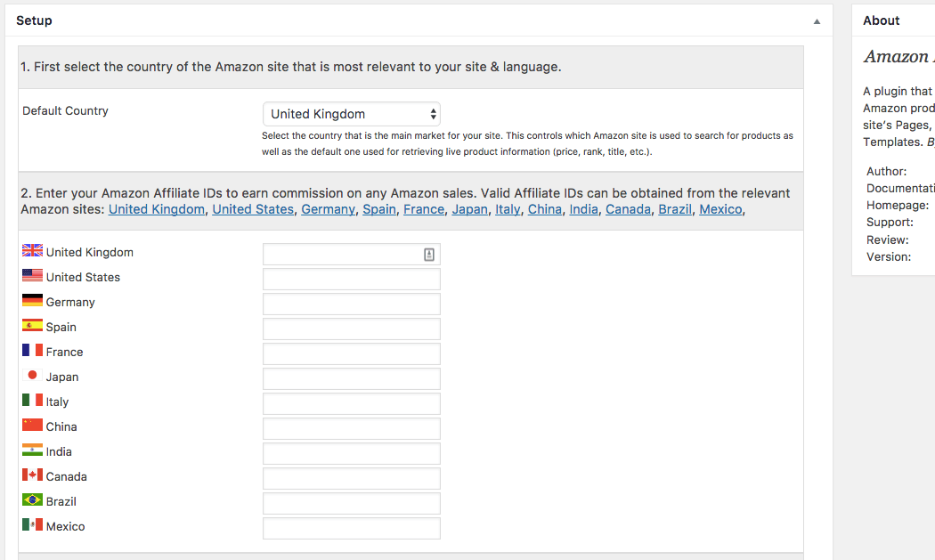Collapse the Setup panel arrow
The height and width of the screenshot is (560, 935).
point(817,21)
